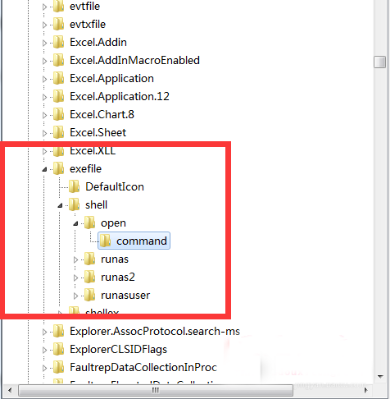Viewport: 391px width, 399px height.
Task: Collapse the open key
Action: [76, 224]
